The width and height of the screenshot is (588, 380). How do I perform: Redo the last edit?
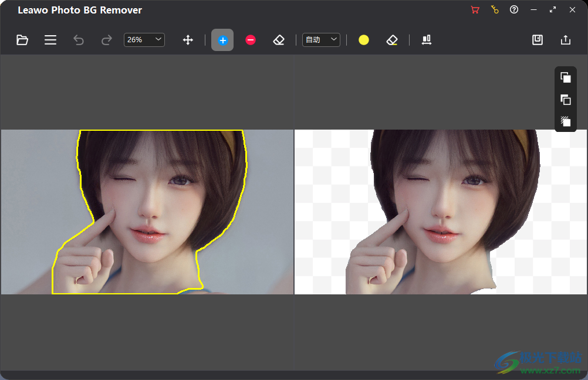click(x=107, y=40)
